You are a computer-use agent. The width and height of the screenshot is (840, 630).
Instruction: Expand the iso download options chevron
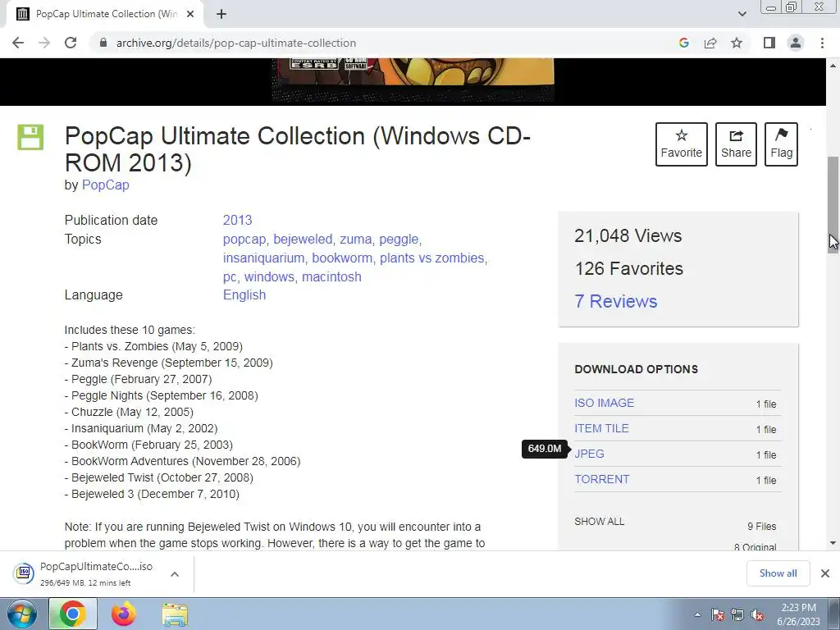point(175,573)
